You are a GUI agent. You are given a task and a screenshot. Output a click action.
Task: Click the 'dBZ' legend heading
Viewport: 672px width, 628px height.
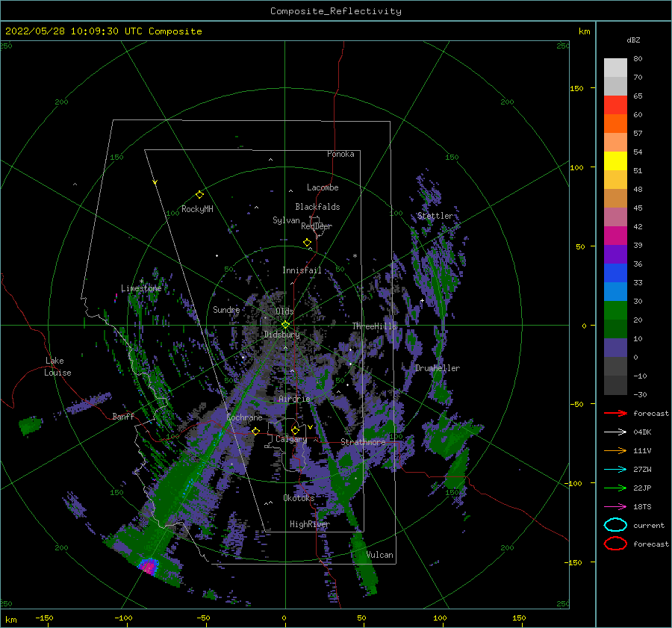click(x=633, y=40)
